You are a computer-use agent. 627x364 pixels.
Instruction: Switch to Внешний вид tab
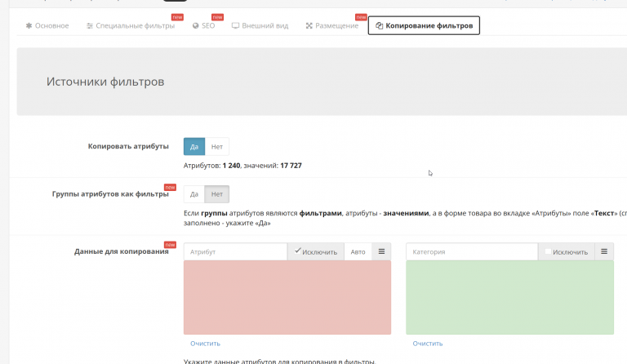(x=260, y=25)
